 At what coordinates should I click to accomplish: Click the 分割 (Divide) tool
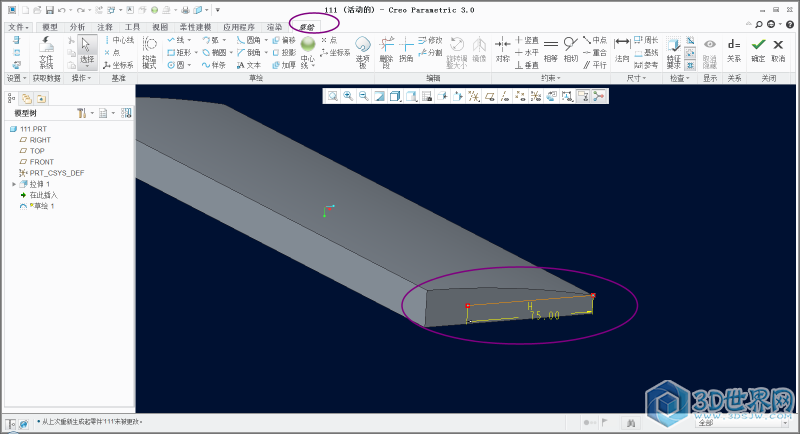(430, 53)
